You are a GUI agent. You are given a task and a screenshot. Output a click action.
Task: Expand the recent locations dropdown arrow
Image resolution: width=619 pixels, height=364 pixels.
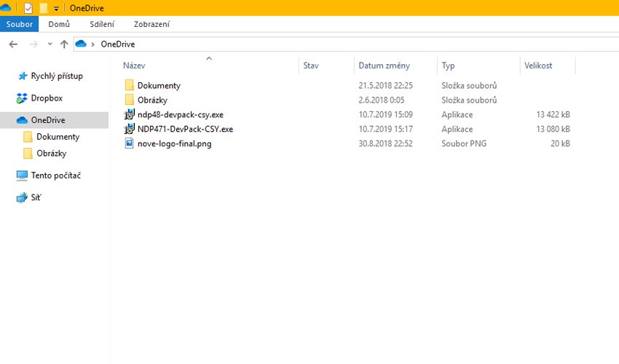click(x=50, y=44)
